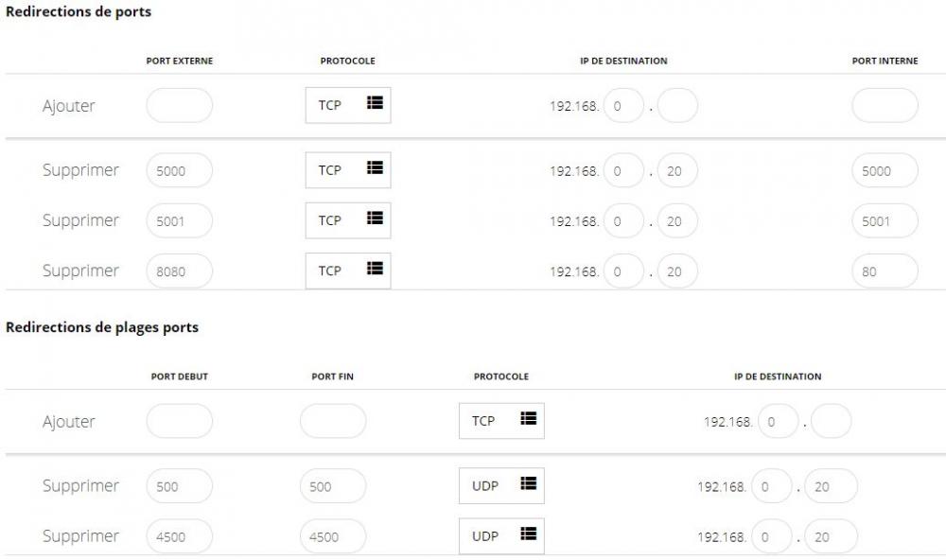The image size is (946, 560).
Task: Expand UDP protocol dropdown for range 4500
Action: [x=501, y=535]
